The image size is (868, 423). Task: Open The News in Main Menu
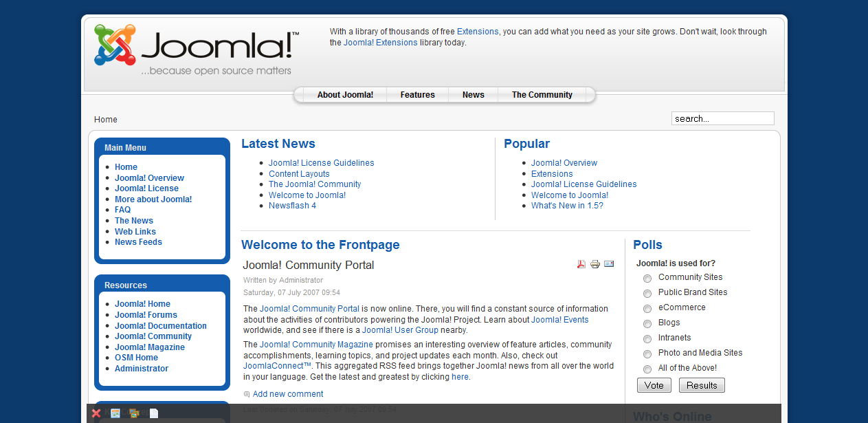coord(134,221)
